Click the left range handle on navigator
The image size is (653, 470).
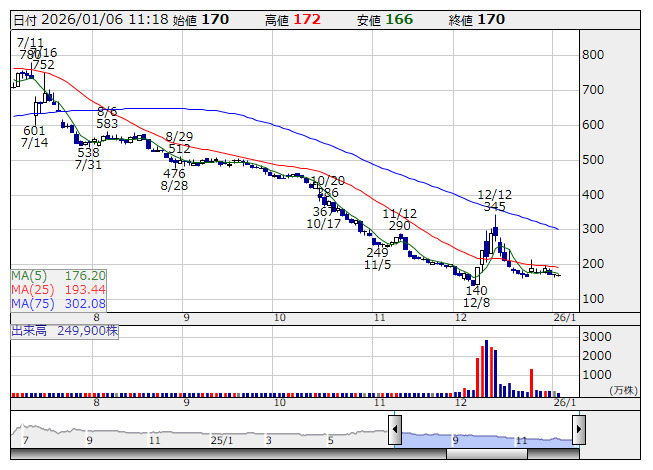point(395,430)
